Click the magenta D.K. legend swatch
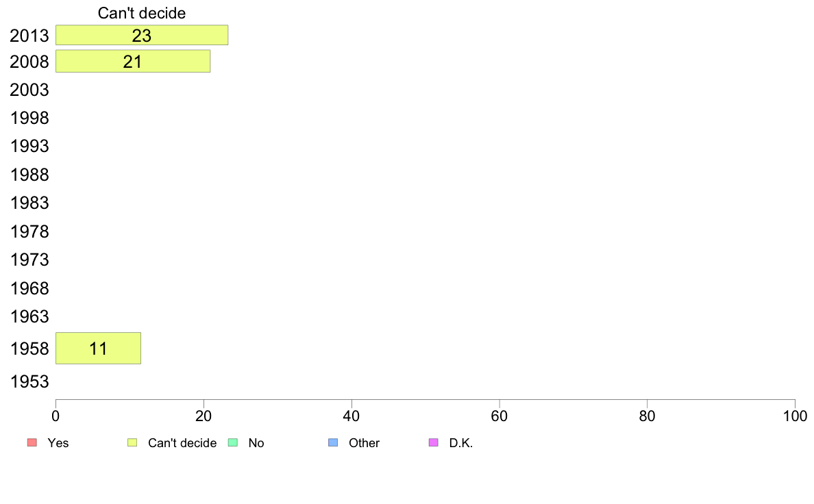Screen dimensions: 814x504 (434, 442)
